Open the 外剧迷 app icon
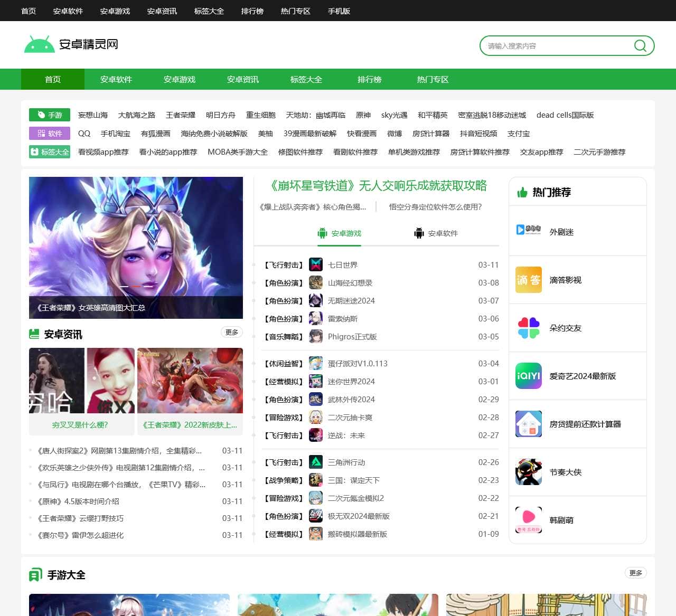Screen dimensions: 676x616 (x=529, y=230)
